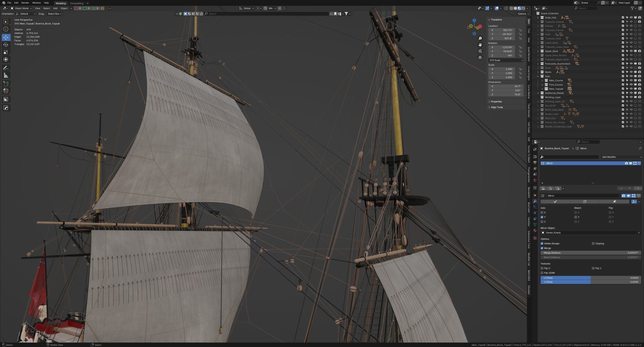Viewport: 644px width, 347px height.
Task: Open the viewport View menu
Action: [38, 8]
